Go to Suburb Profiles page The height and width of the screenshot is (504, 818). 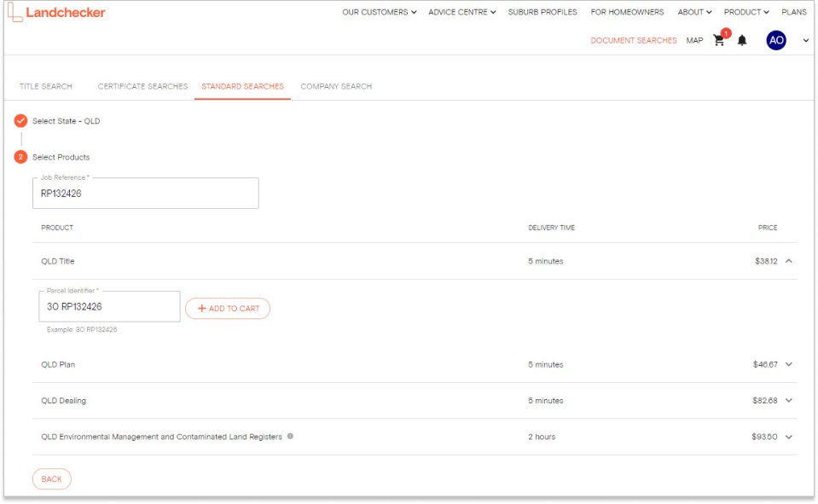click(x=542, y=12)
